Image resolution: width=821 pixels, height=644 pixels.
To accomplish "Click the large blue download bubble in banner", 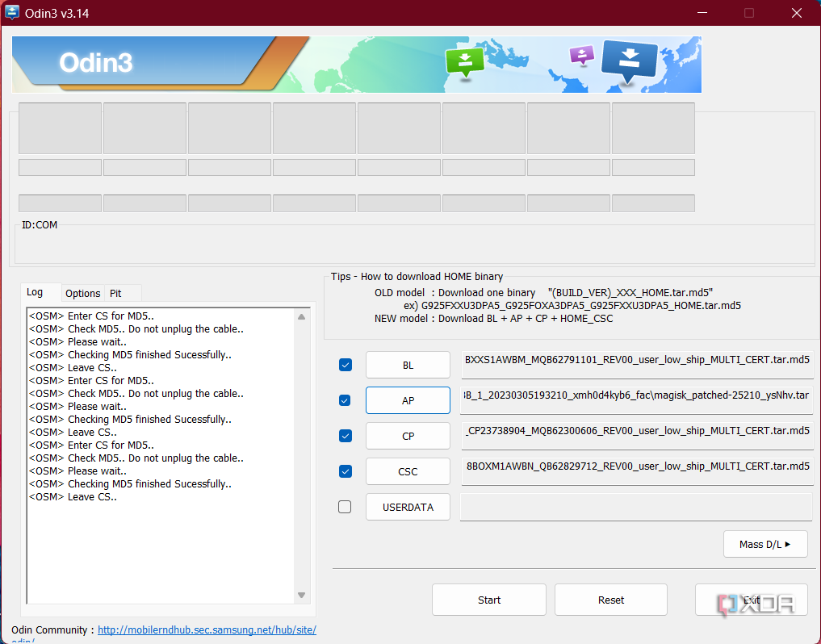I will click(x=629, y=62).
